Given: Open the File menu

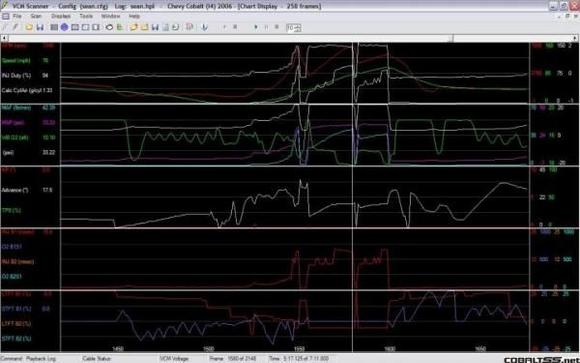Looking at the screenshot, I should click(17, 16).
